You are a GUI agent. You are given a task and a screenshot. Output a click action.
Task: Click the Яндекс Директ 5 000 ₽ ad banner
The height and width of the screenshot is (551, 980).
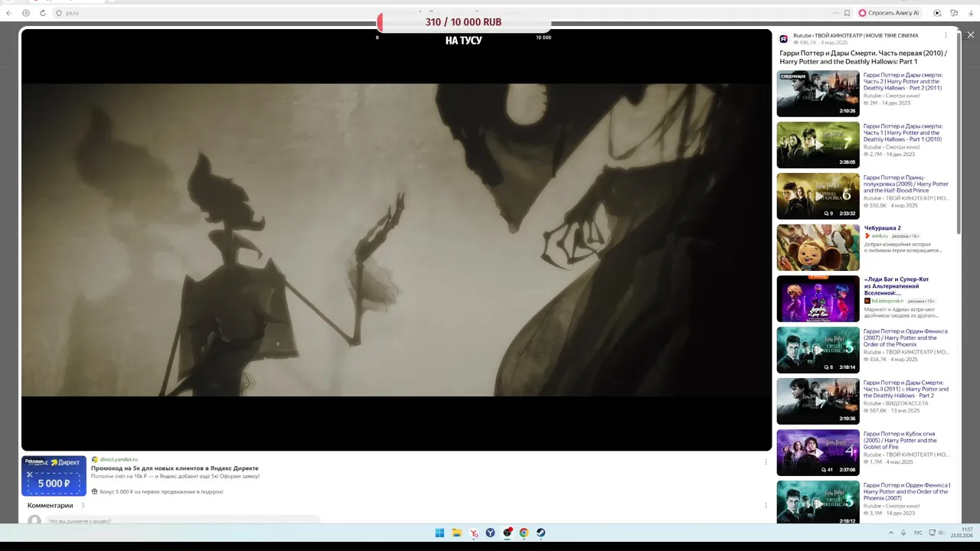pos(54,475)
